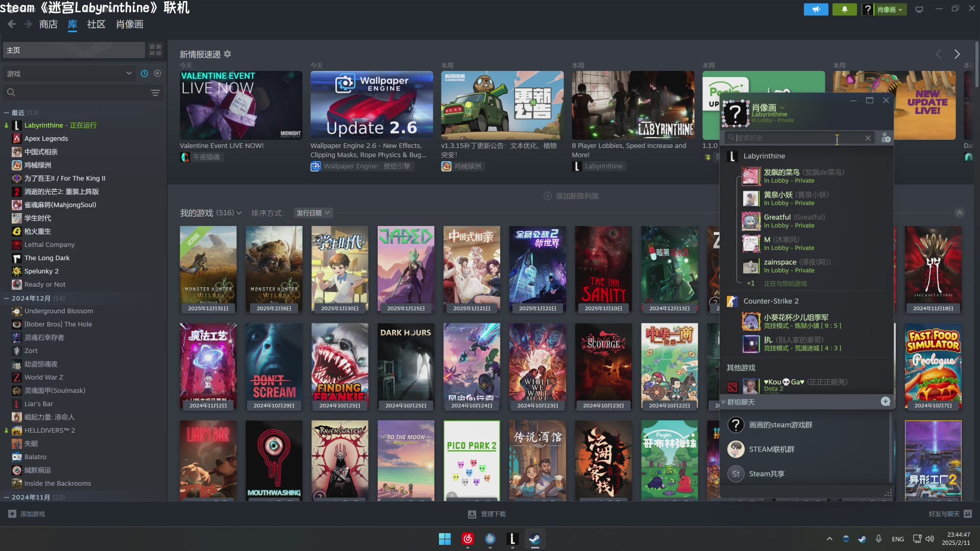980x551 pixels.
Task: Open the library advanced filter icon
Action: pyautogui.click(x=155, y=93)
